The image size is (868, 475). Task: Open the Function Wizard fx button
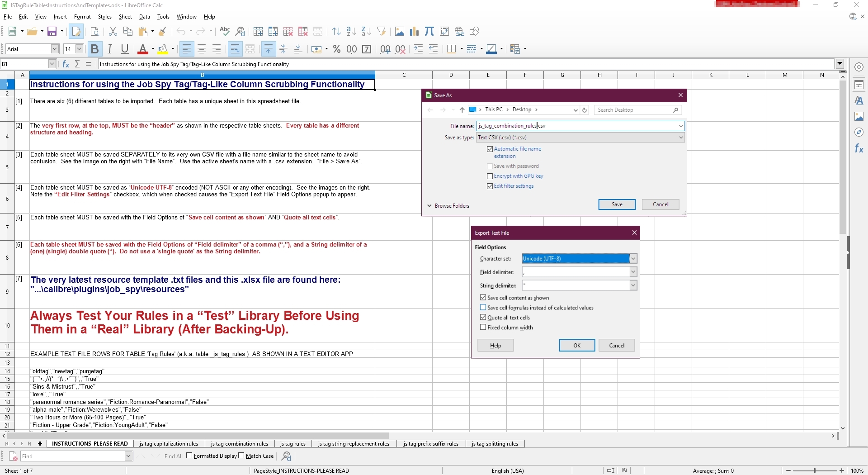[x=66, y=64]
